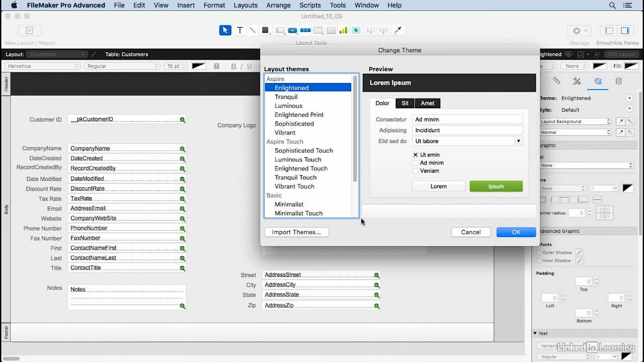
Task: Open the Position inspector tab (ruler icon)
Action: click(x=556, y=81)
